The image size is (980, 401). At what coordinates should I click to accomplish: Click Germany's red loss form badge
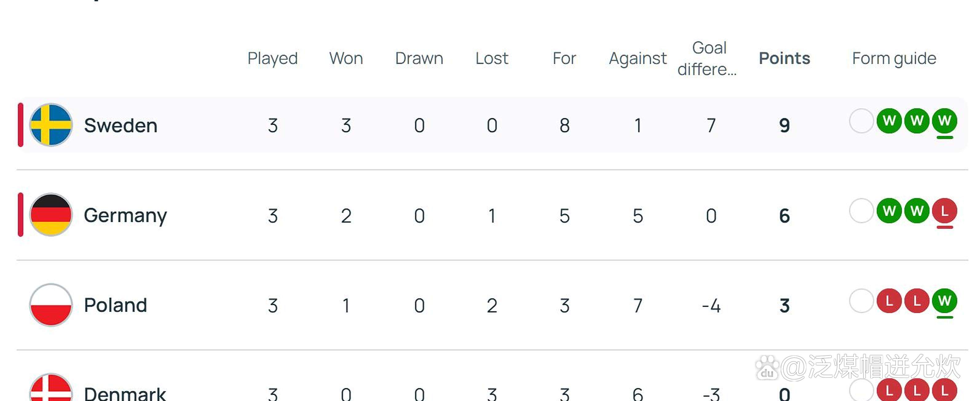(944, 211)
